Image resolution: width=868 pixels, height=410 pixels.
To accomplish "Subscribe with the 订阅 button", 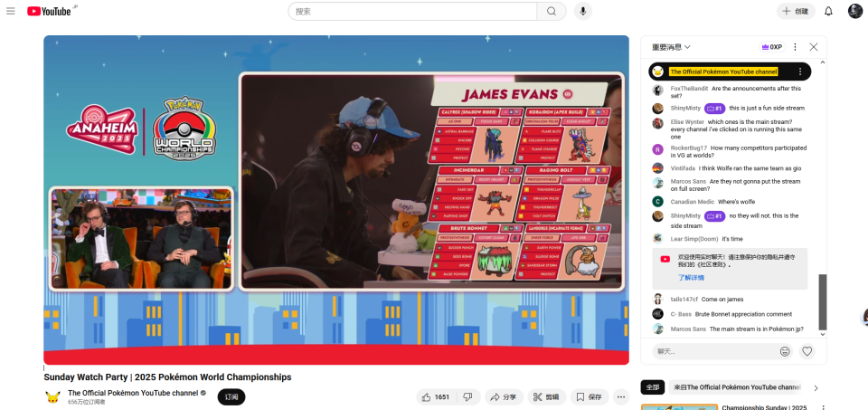I will (x=231, y=396).
